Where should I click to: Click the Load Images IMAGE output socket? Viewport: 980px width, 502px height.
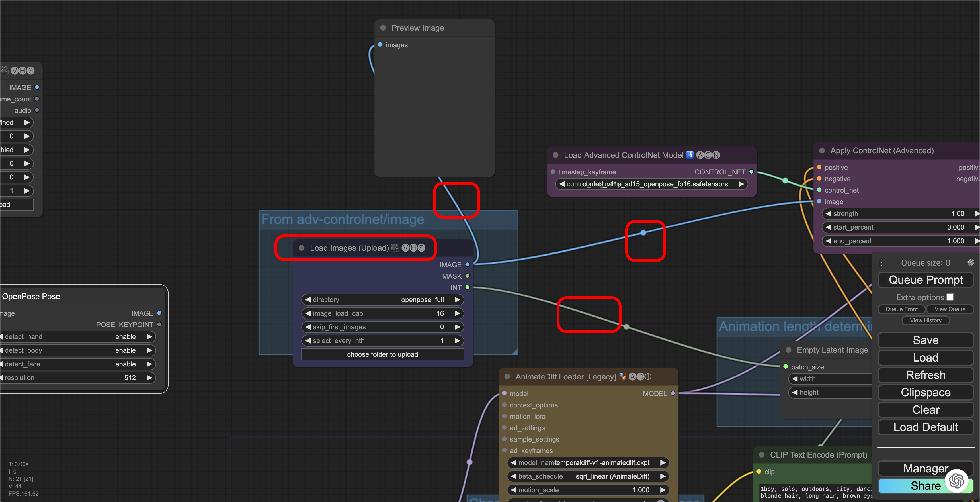467,264
